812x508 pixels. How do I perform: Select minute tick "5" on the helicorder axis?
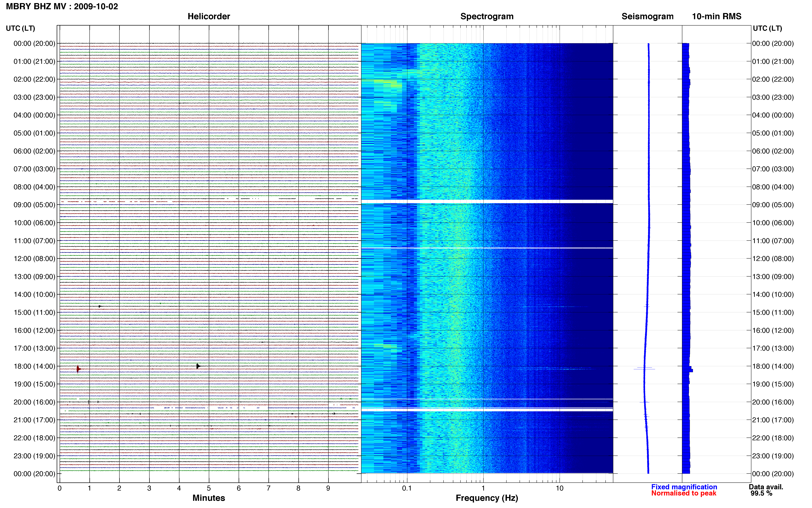209,488
